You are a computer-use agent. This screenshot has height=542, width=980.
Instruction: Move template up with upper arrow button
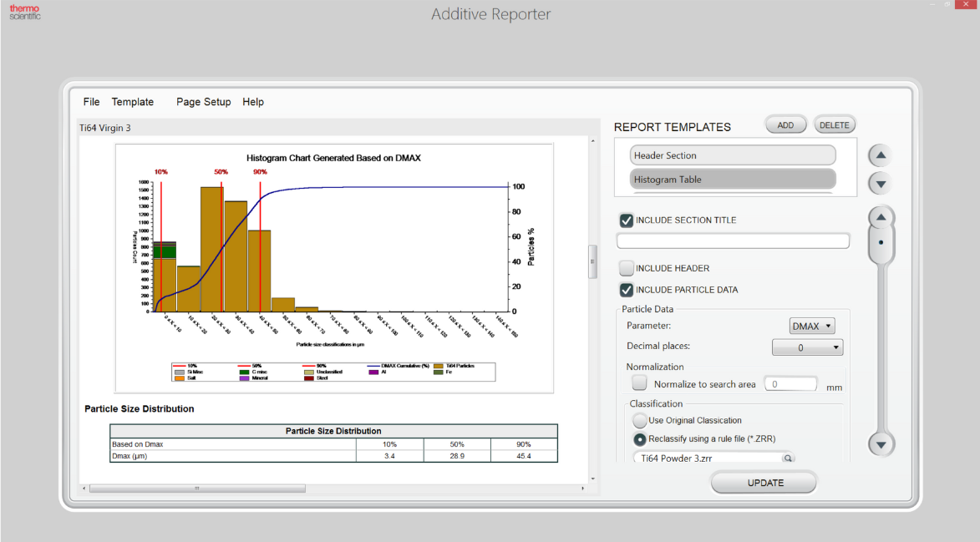click(x=881, y=154)
